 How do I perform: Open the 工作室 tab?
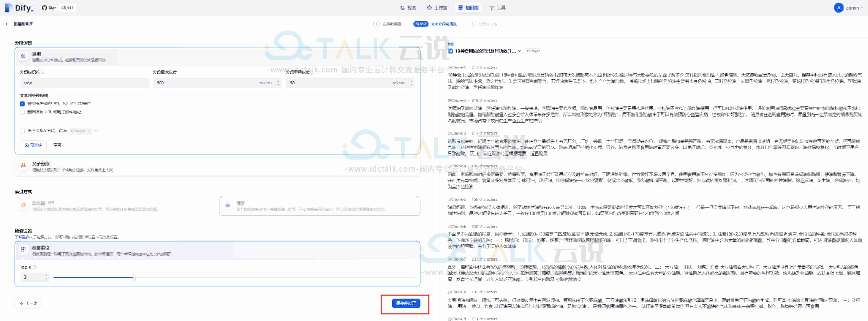click(x=437, y=8)
